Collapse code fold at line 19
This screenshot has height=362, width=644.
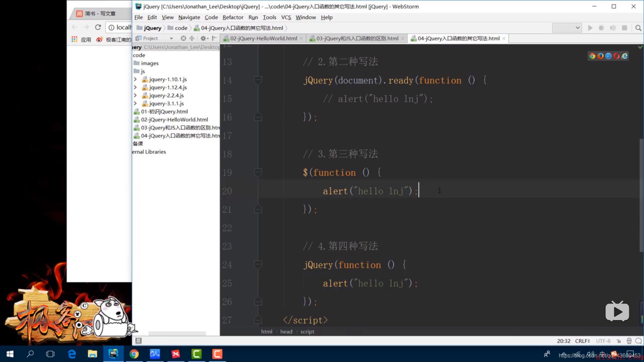pos(258,172)
